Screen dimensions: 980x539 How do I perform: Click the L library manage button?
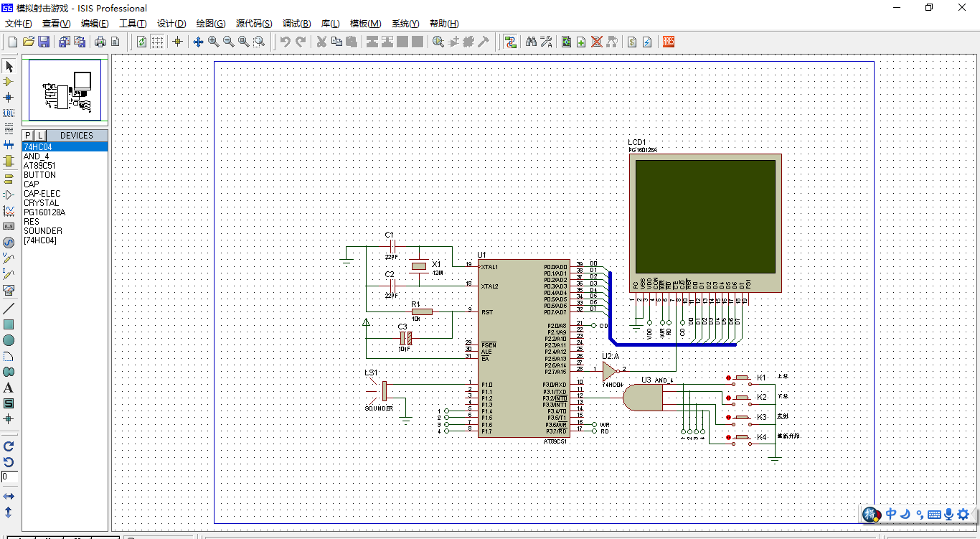40,135
